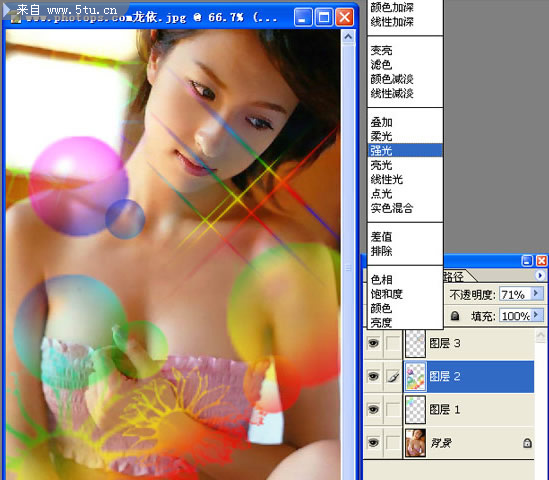Click the image window scroll-up arrow
Viewport: 549px width, 480px height.
click(x=348, y=37)
